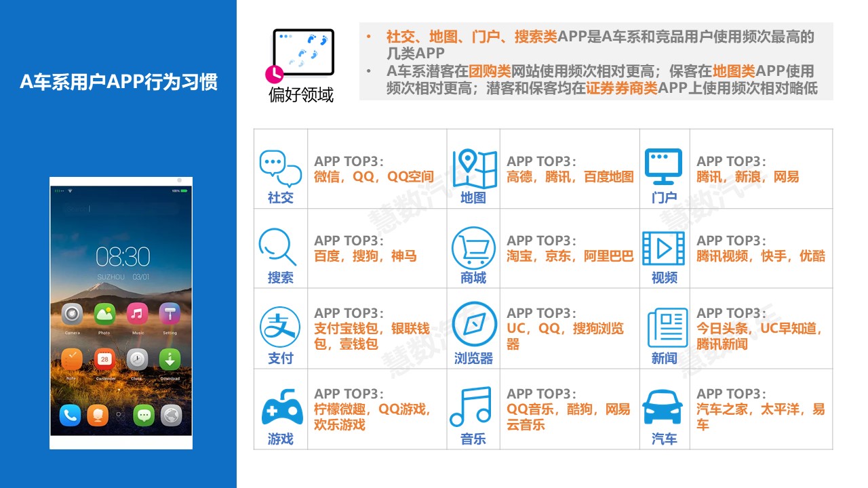
Task: Click the 汽车 car icon
Action: 663,407
